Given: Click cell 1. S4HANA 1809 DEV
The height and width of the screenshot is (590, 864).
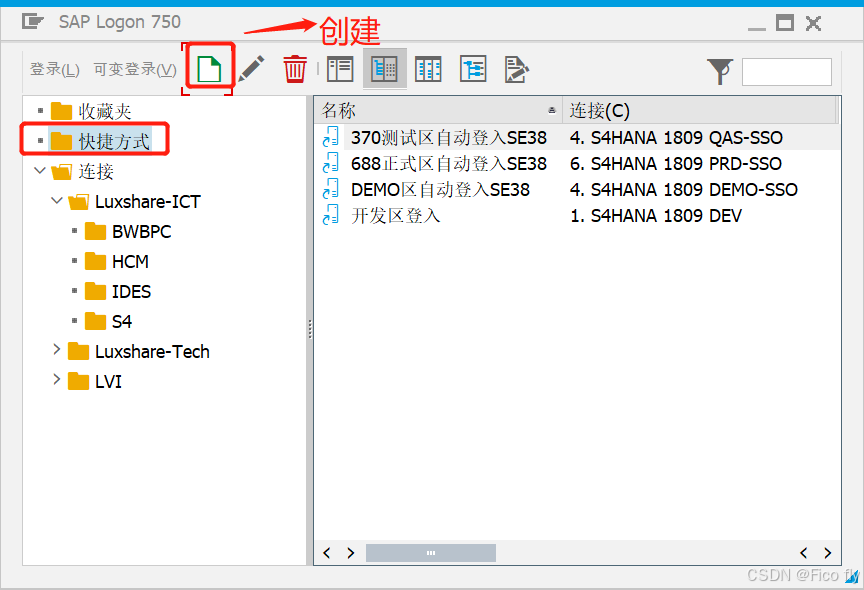Looking at the screenshot, I should pos(656,215).
